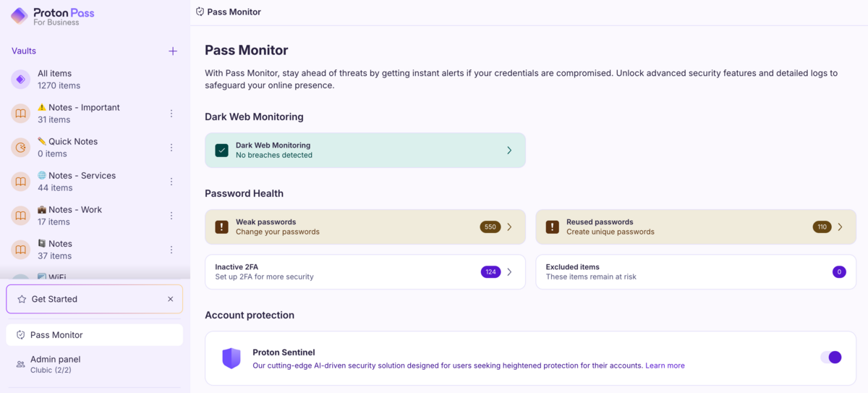The image size is (868, 393).
Task: Click the 0 excluded items badge
Action: [839, 272]
